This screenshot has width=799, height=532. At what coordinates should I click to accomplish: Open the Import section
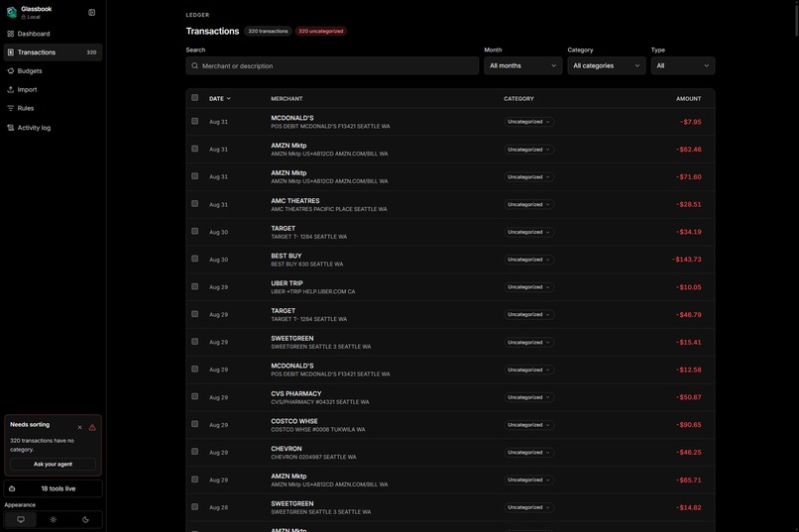point(53,89)
